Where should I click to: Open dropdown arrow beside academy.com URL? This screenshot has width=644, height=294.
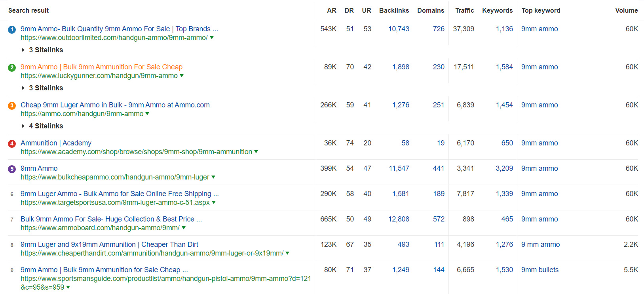click(256, 152)
